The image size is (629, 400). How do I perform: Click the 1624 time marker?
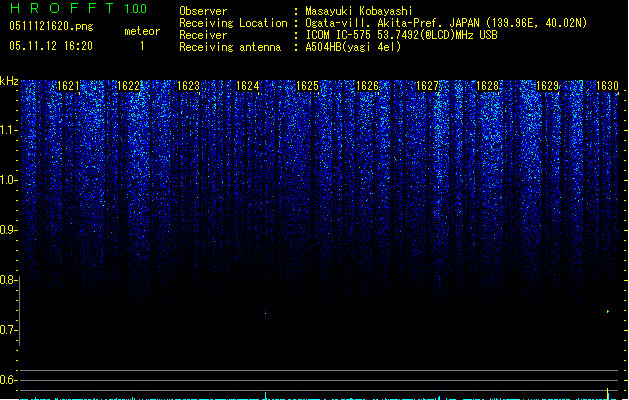248,85
